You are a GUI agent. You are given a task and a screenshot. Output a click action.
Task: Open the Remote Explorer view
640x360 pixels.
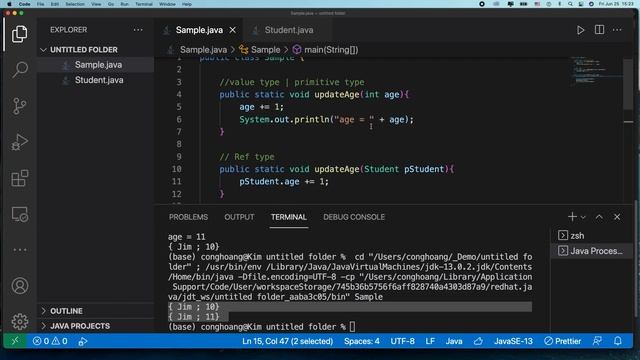click(x=19, y=214)
